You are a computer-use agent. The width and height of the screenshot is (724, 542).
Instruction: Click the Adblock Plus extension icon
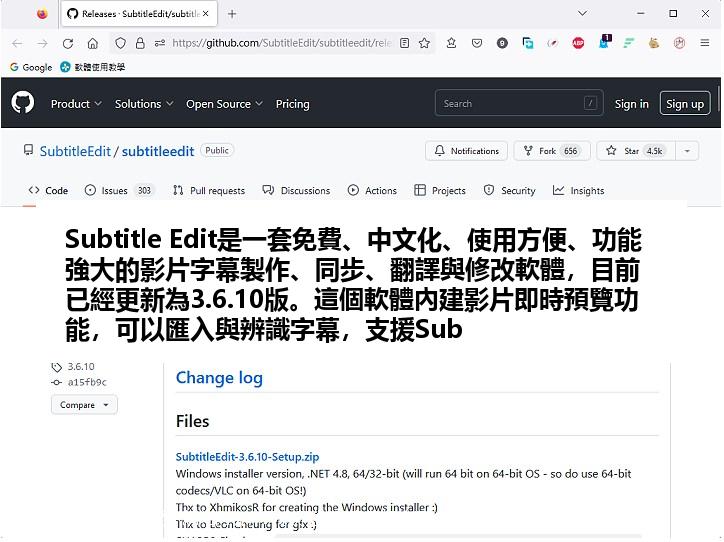pos(578,43)
